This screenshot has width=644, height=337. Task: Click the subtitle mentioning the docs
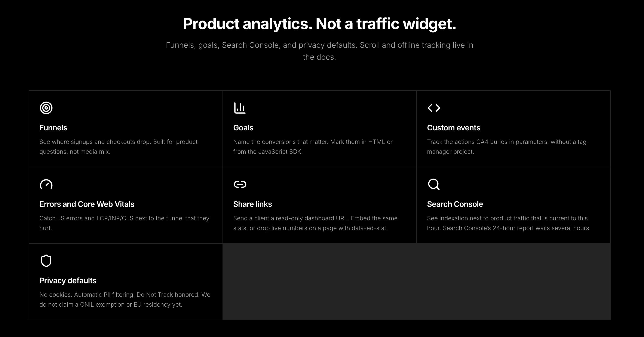(319, 51)
